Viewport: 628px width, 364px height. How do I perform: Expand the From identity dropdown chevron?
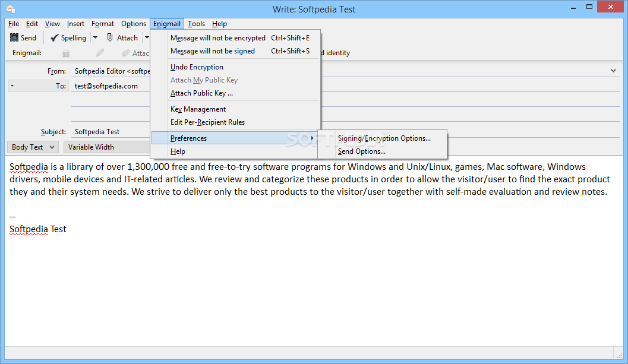tap(613, 71)
